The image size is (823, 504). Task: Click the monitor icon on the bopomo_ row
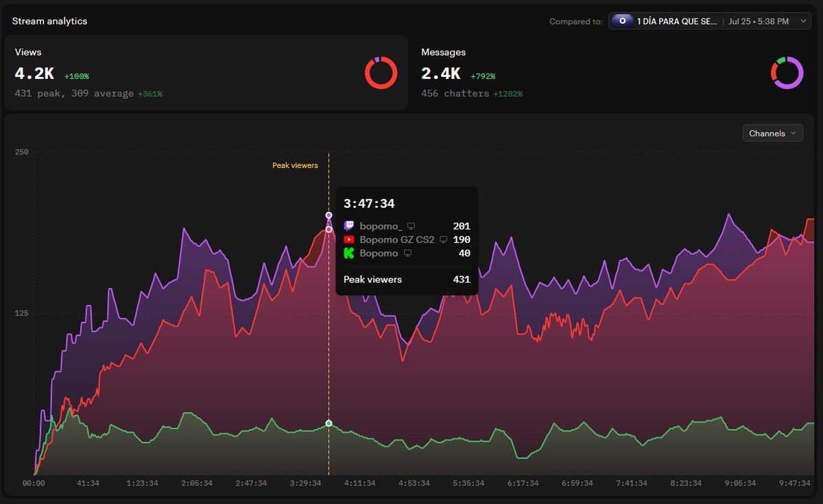[411, 226]
